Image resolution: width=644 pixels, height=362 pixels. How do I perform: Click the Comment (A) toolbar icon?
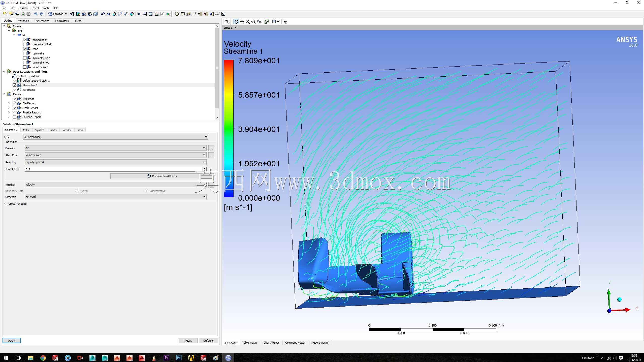pyautogui.click(x=162, y=14)
